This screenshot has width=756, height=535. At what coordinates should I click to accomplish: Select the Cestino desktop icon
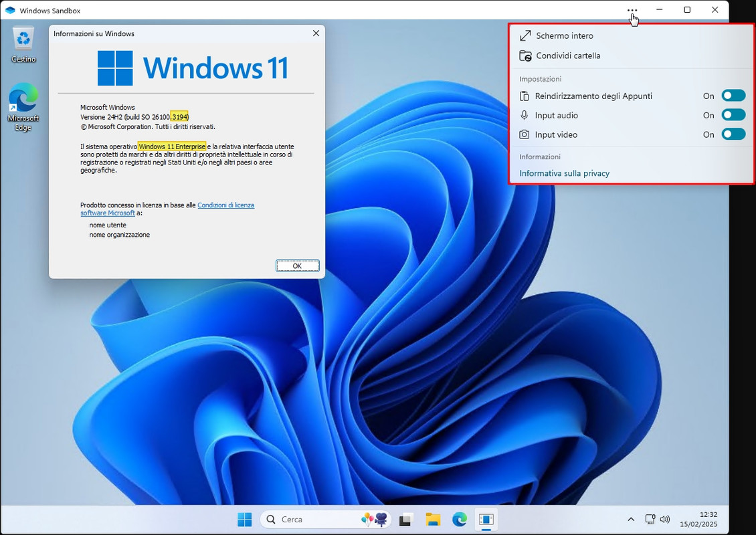(23, 45)
